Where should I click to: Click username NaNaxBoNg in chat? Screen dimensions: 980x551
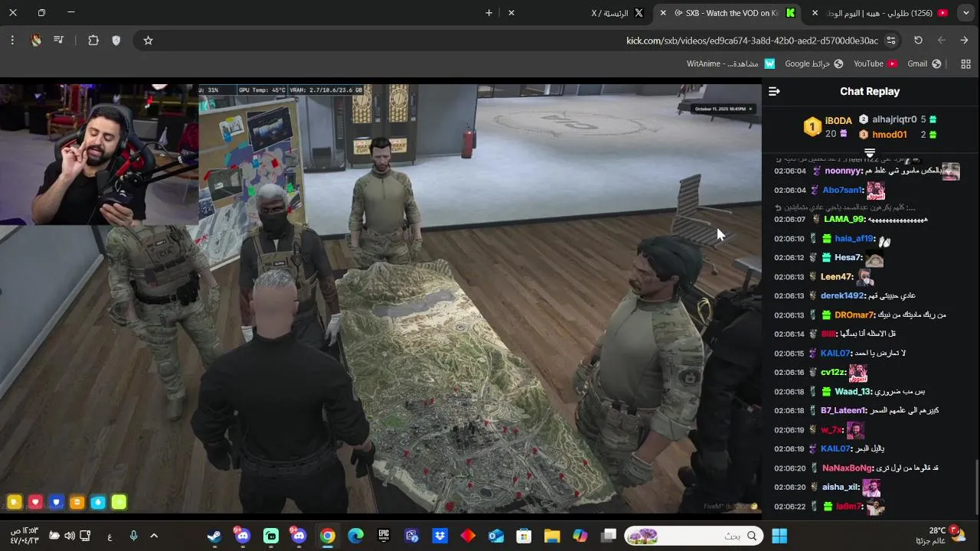(x=847, y=468)
